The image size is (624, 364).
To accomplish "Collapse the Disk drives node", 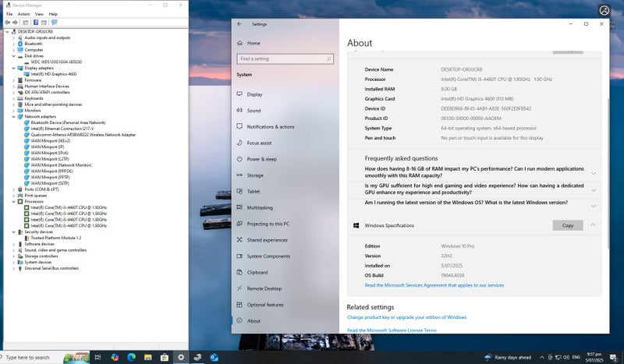I will pos(13,56).
